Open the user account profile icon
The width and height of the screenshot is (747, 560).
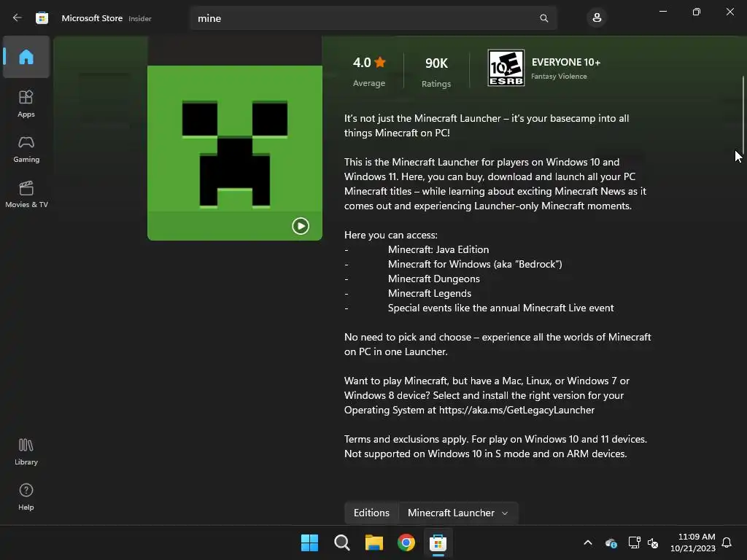[597, 18]
